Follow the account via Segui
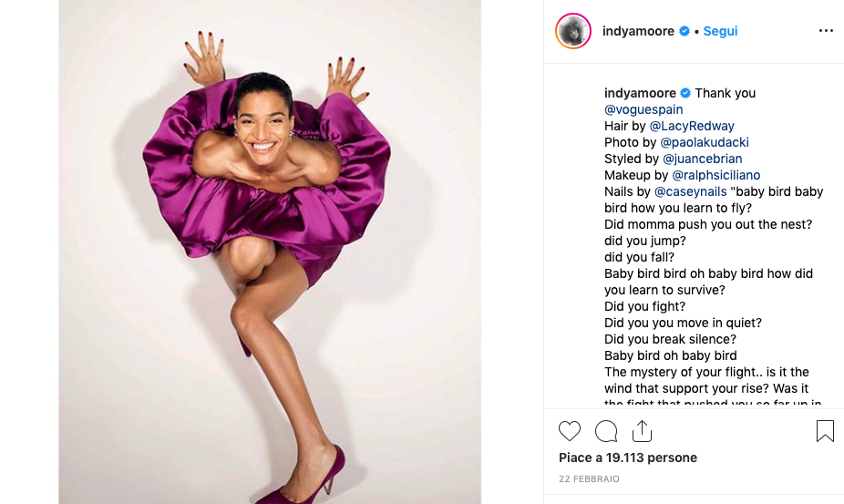The width and height of the screenshot is (844, 504). coord(720,31)
